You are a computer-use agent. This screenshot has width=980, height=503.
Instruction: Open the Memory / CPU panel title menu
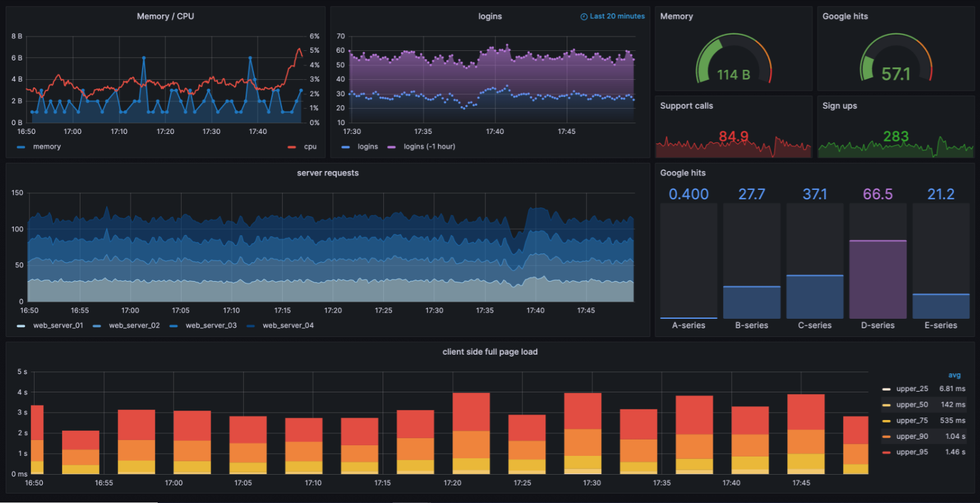165,16
